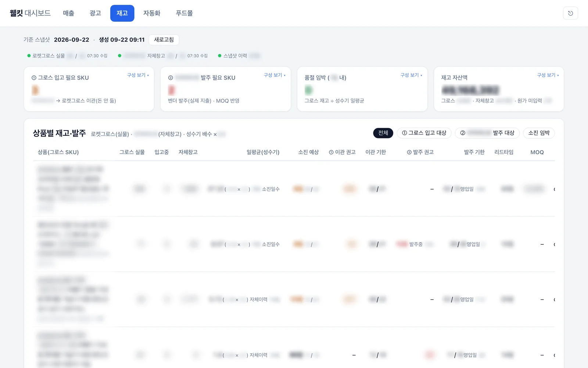Select the 재고 tab
588x368 pixels.
point(122,13)
